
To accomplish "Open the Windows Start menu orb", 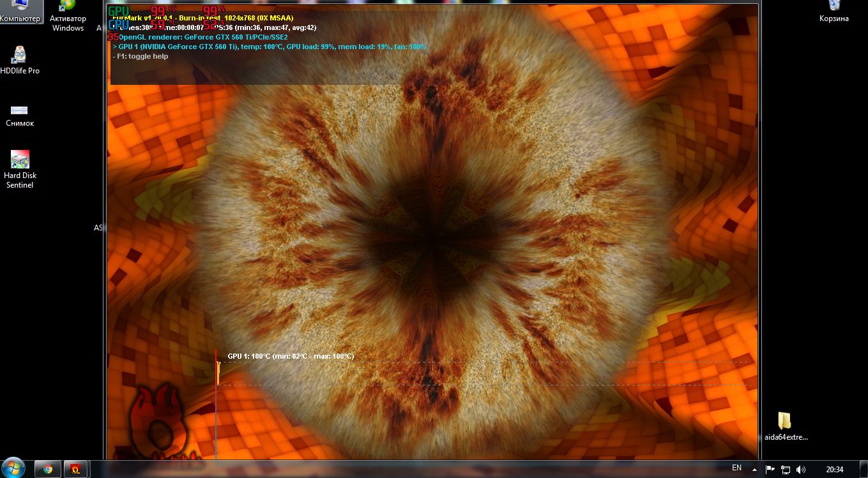I will pos(13,468).
